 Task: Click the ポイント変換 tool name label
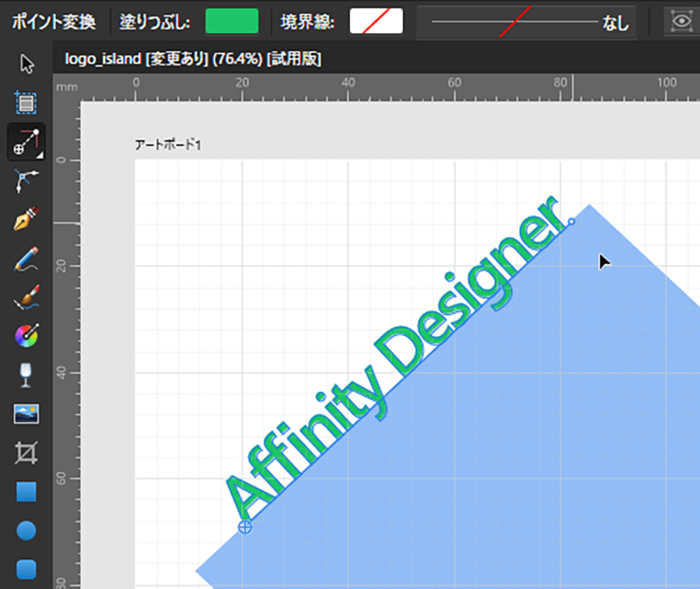click(x=54, y=22)
